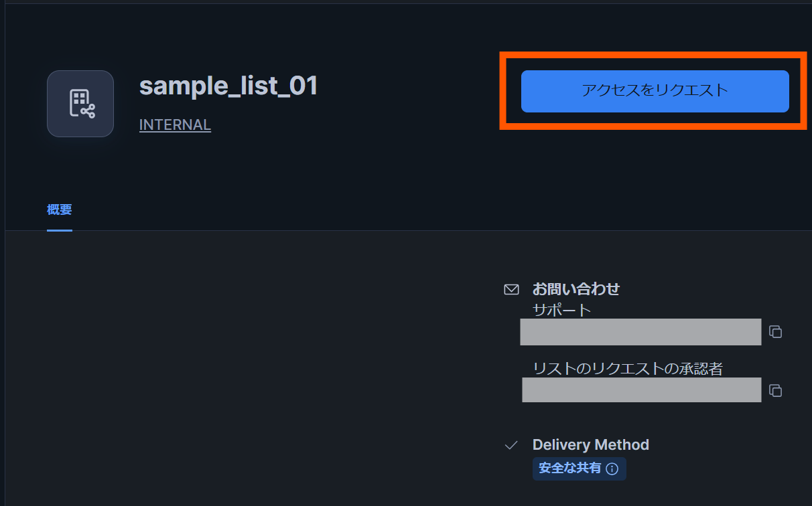Click the orange-highlighted request access area
Image resolution: width=812 pixels, height=506 pixels.
654,92
